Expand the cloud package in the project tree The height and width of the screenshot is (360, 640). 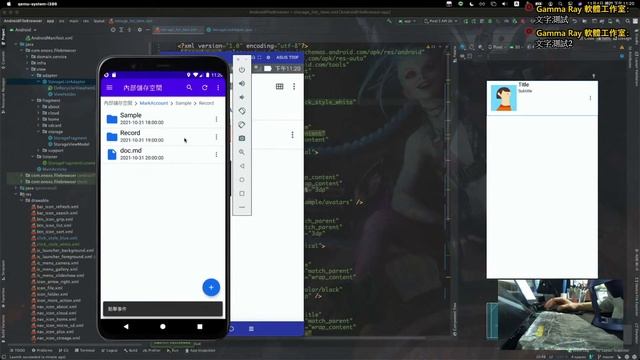coord(39,113)
